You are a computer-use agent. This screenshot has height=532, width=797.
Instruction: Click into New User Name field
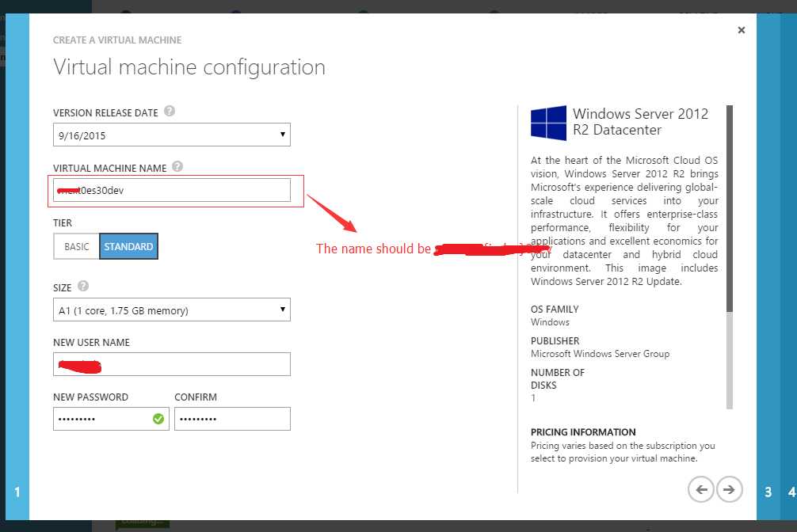[172, 364]
